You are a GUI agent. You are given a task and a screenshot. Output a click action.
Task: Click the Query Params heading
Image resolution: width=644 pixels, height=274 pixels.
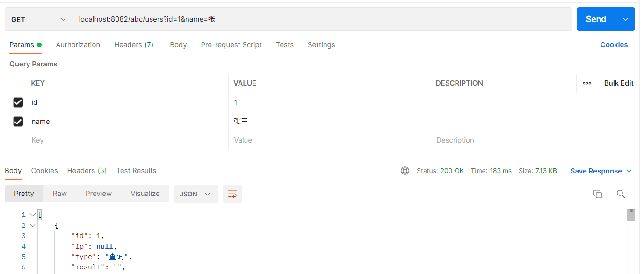point(33,64)
